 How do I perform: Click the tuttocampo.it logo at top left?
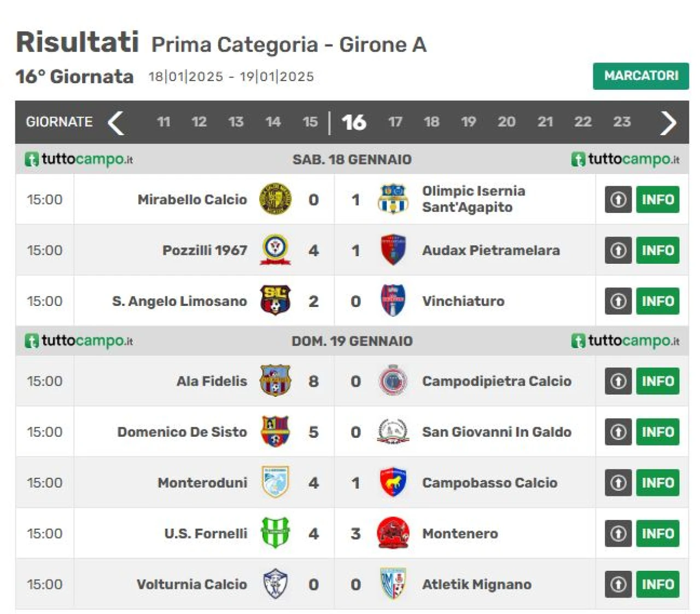click(79, 159)
